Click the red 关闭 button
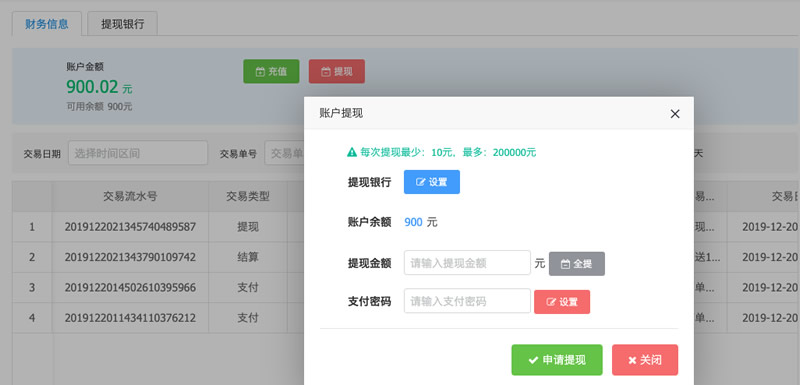Screen dimensions: 800x385 [645, 360]
